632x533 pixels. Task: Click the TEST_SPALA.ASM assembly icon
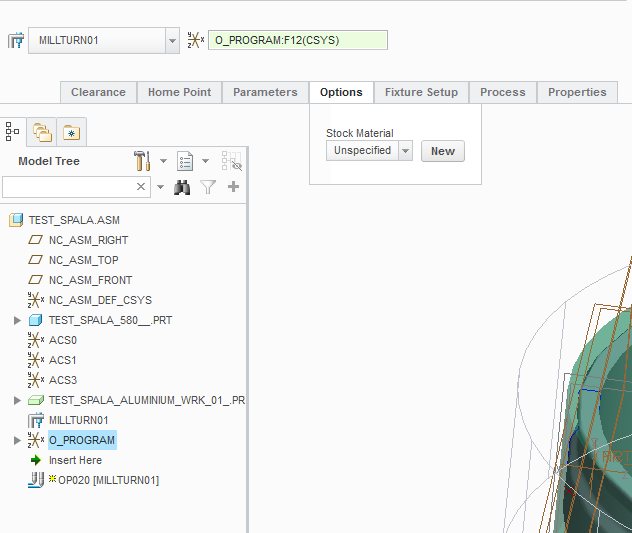[16, 220]
